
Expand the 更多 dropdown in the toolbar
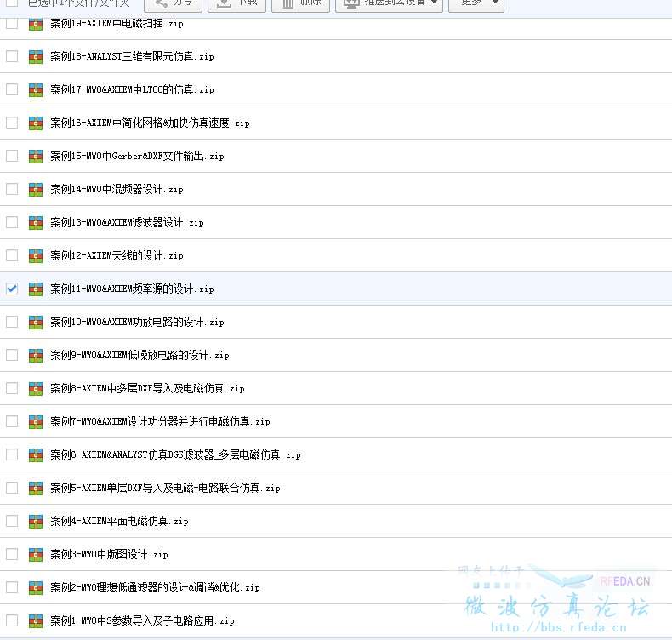[x=476, y=4]
